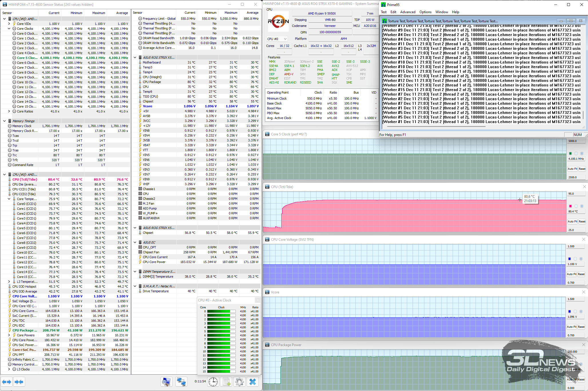The height and width of the screenshot is (391, 588).
Task: Click Reset on Core 5 Clock graph
Action: click(x=582, y=169)
